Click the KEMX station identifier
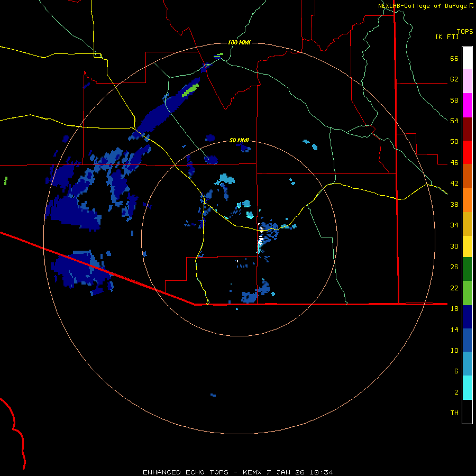This screenshot has width=476, height=476. tap(253, 472)
